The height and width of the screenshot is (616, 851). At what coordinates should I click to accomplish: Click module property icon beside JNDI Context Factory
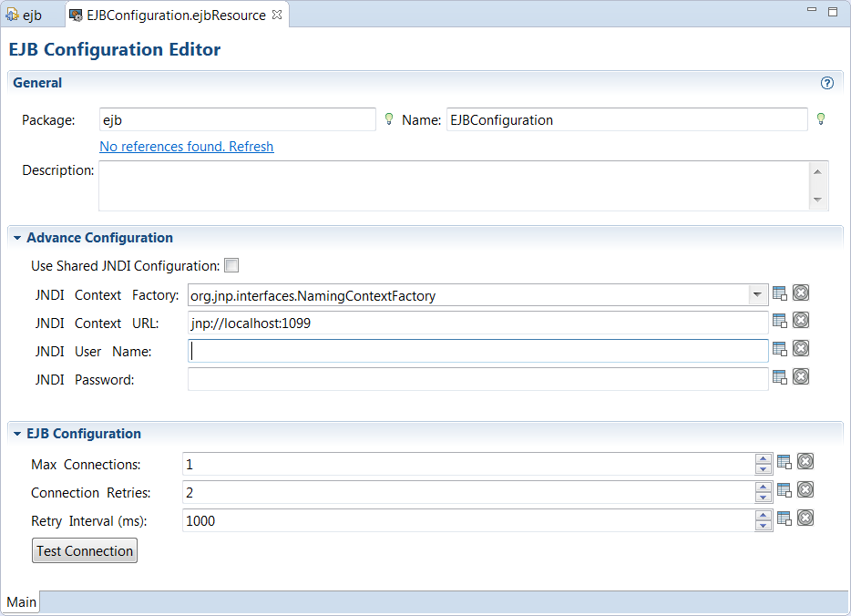[780, 293]
